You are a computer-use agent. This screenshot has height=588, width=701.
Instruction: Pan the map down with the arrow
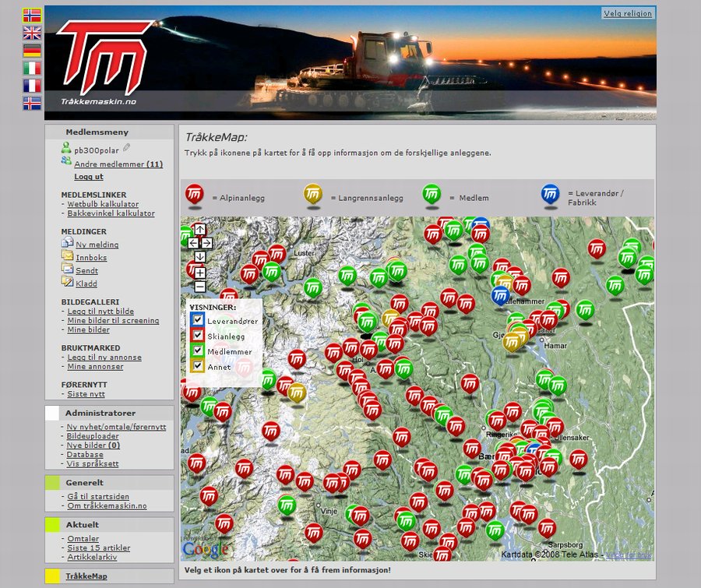[200, 257]
